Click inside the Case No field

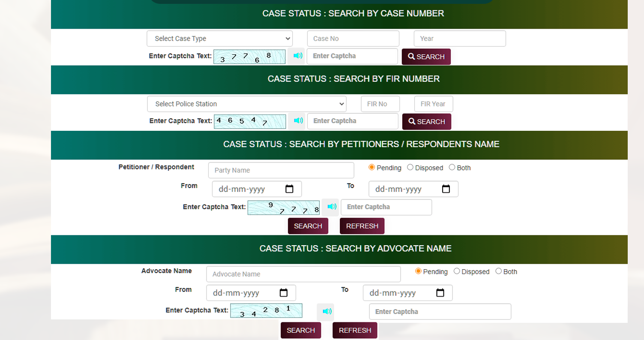352,38
